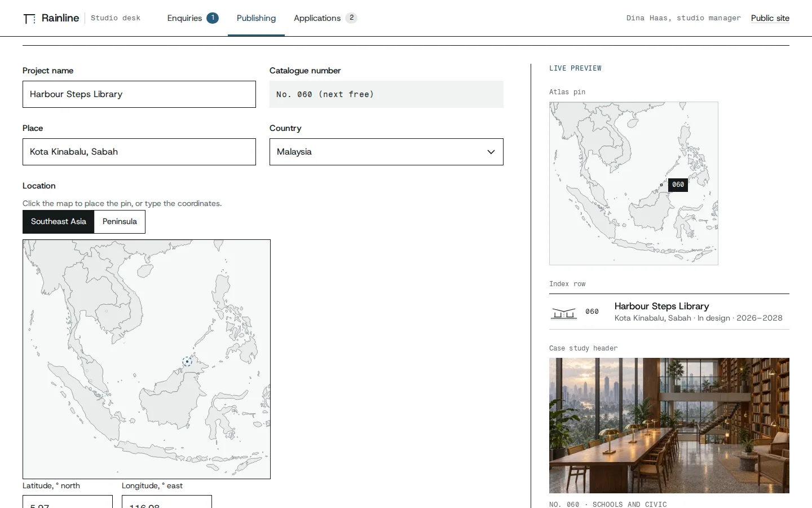
Task: Open the Public site link
Action: click(x=770, y=18)
